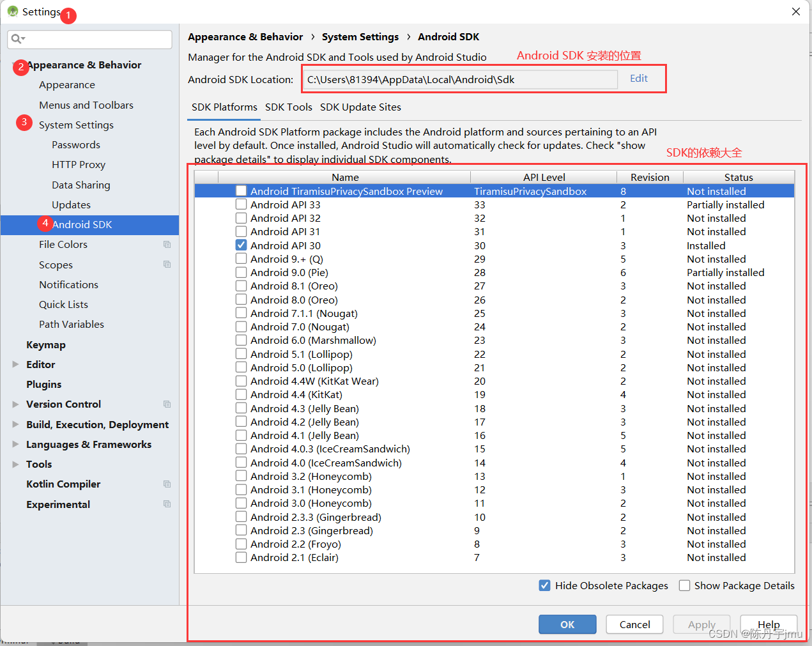Click the project-level icon beside Scopes
812x646 pixels.
167,265
